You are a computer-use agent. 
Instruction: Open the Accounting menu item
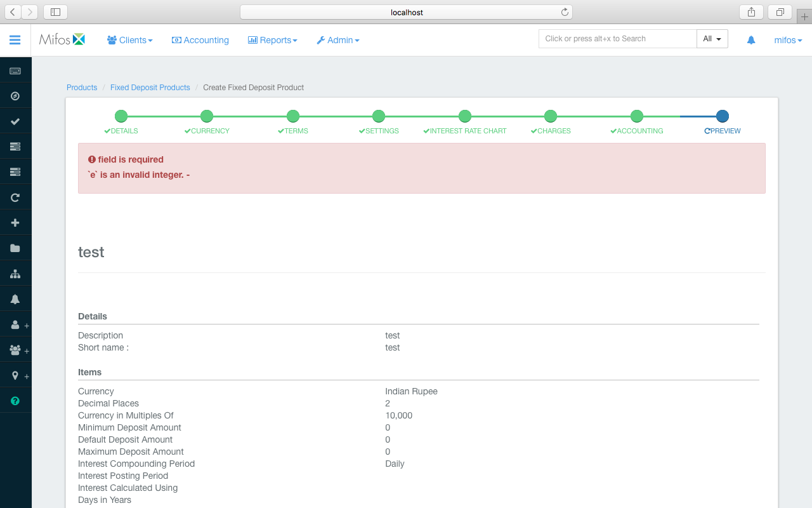pyautogui.click(x=200, y=39)
